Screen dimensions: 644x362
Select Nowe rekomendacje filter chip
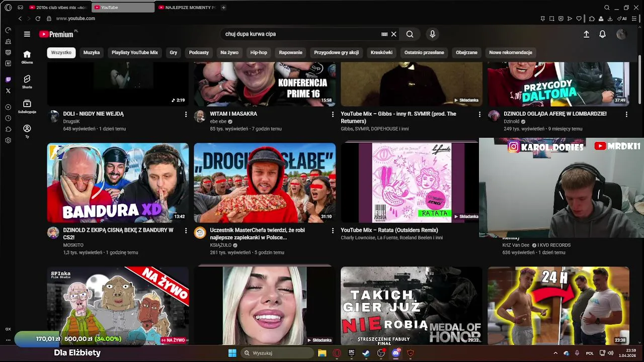[x=511, y=52]
